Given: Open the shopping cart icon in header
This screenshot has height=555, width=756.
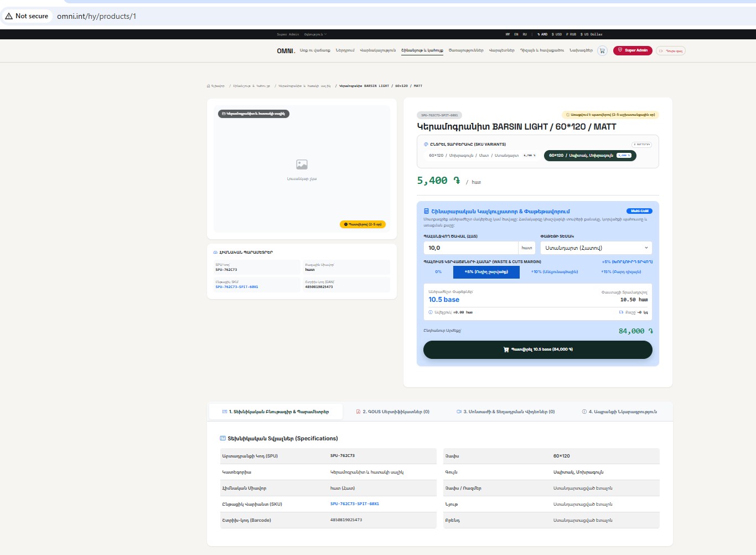Looking at the screenshot, I should click(x=602, y=50).
